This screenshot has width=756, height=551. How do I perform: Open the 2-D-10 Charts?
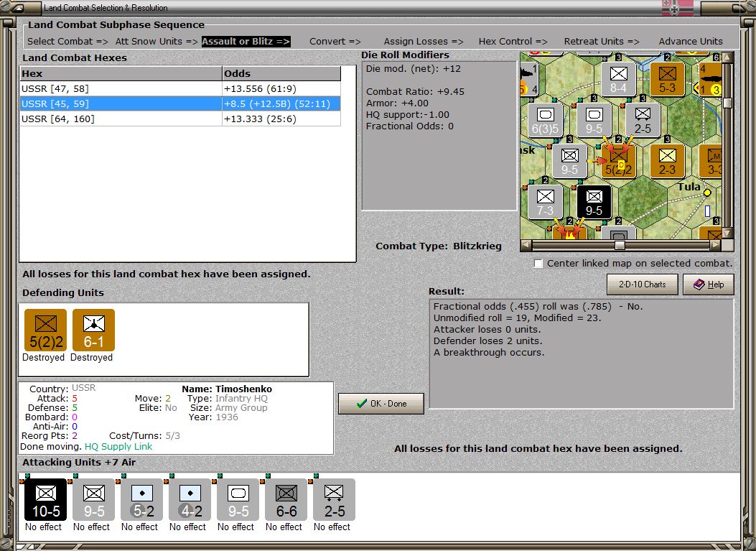coord(643,284)
